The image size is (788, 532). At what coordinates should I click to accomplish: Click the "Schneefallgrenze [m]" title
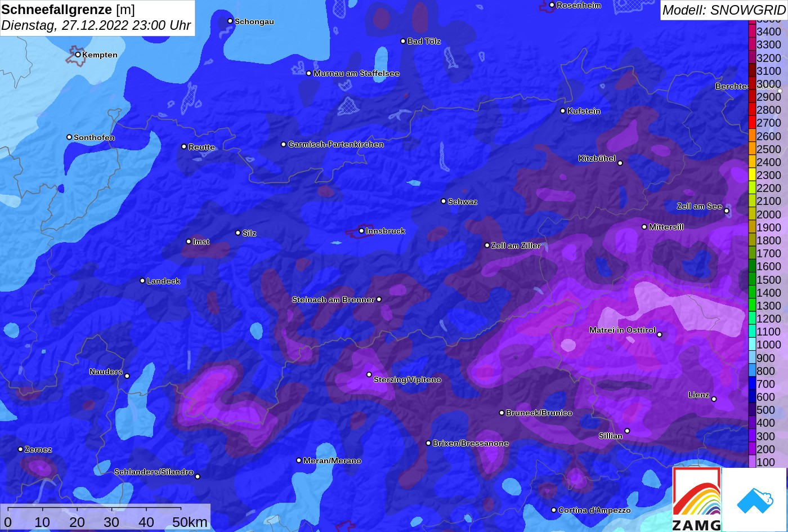tap(68, 10)
